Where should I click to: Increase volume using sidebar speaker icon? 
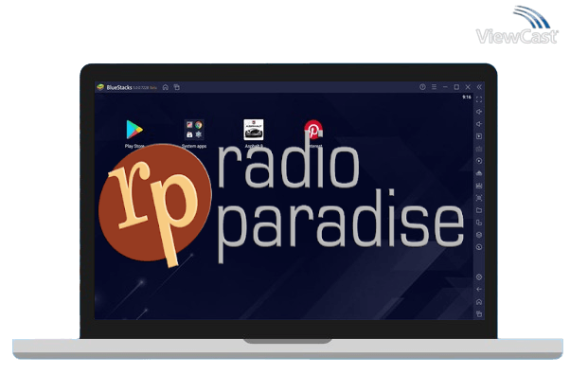(479, 112)
